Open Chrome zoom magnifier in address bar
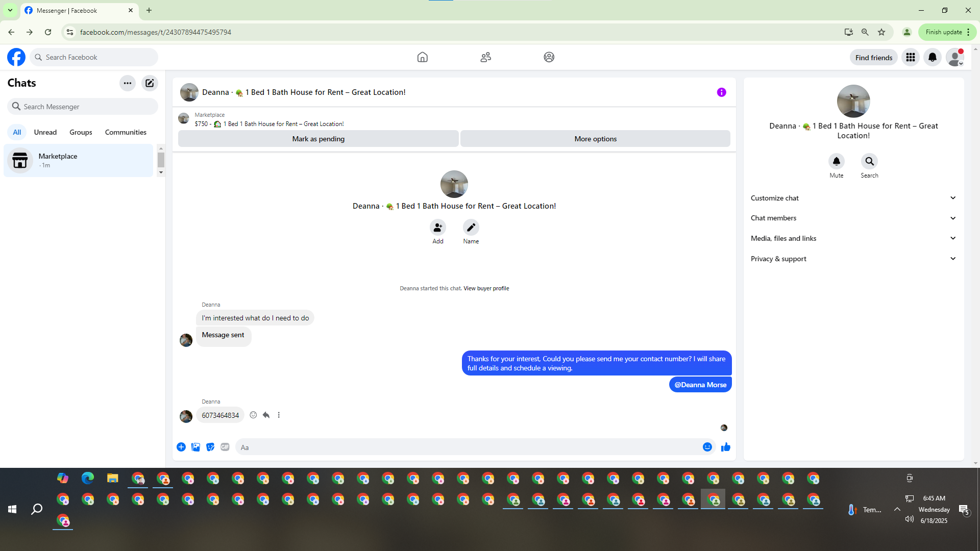This screenshot has width=980, height=551. click(x=865, y=32)
